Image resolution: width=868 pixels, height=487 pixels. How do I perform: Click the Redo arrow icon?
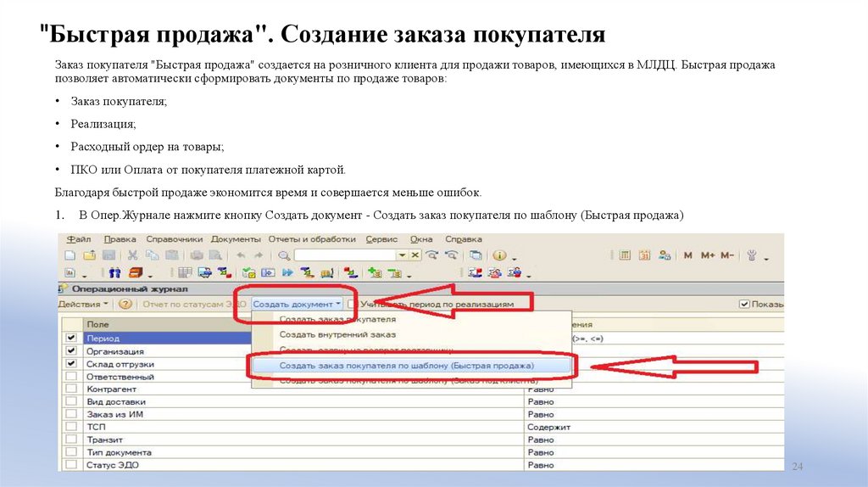pos(259,255)
